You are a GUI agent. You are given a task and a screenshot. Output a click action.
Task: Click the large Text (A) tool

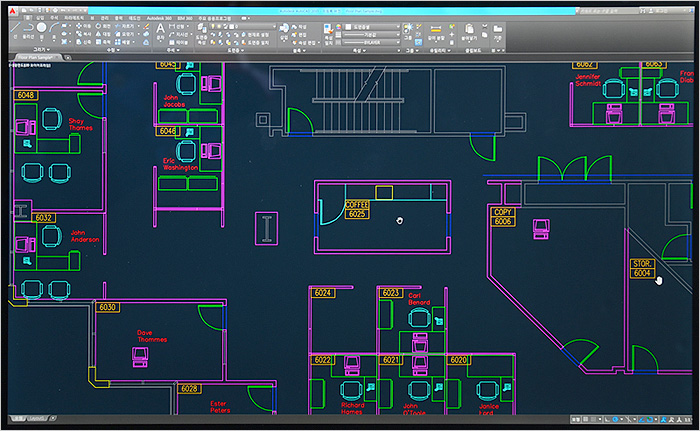point(160,30)
